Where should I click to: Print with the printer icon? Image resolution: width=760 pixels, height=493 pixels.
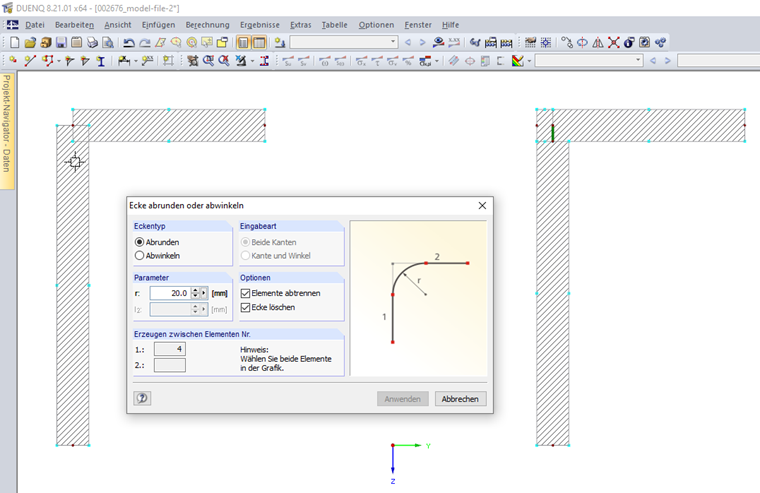click(x=92, y=43)
